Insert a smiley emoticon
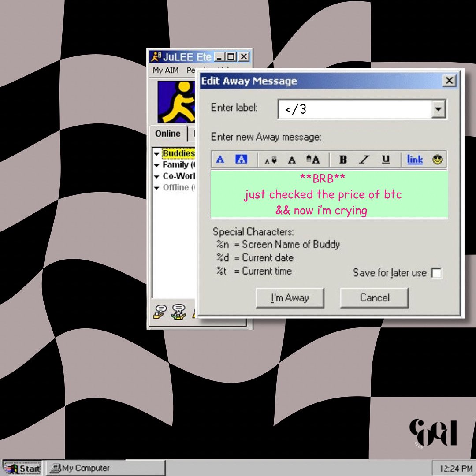The width and height of the screenshot is (476, 476). [x=437, y=160]
